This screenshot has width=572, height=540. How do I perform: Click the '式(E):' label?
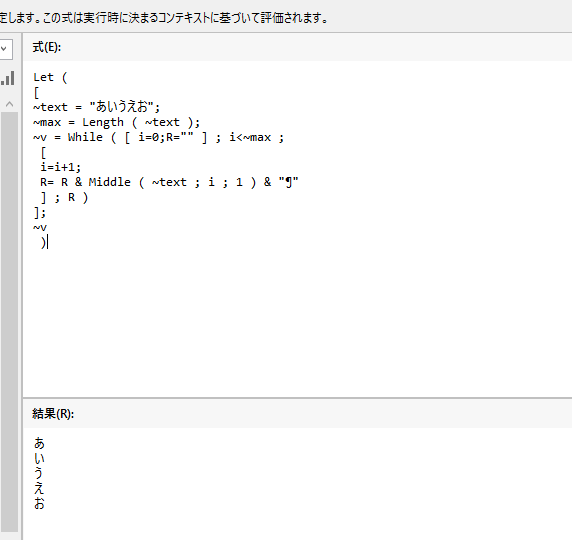[47, 47]
